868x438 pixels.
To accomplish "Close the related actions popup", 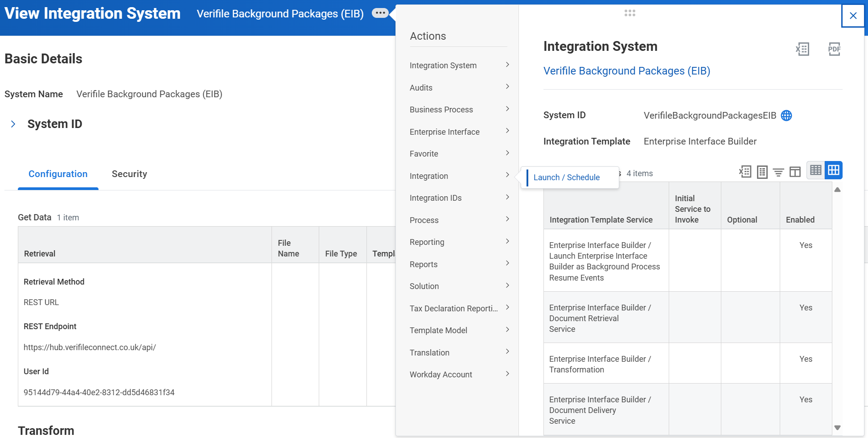I will tap(853, 16).
